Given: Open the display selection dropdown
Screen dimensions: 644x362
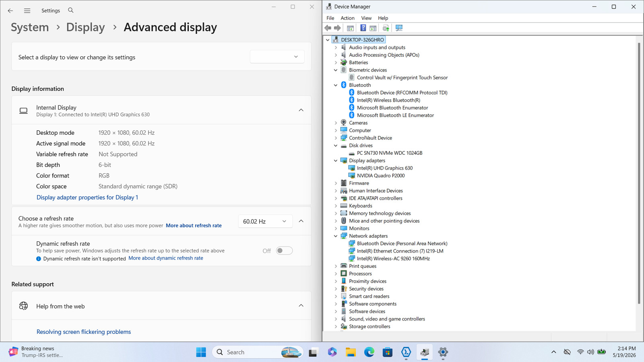Looking at the screenshot, I should point(277,57).
